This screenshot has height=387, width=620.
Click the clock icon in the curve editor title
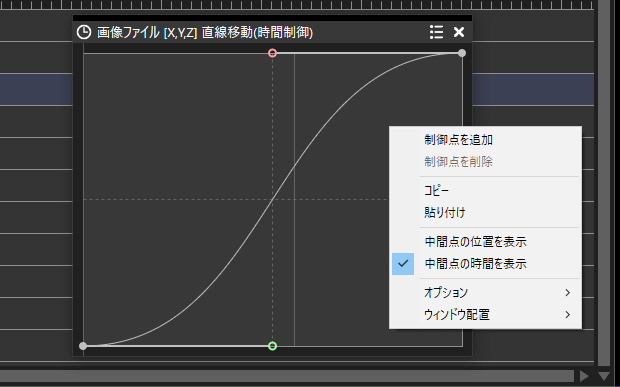[x=83, y=32]
